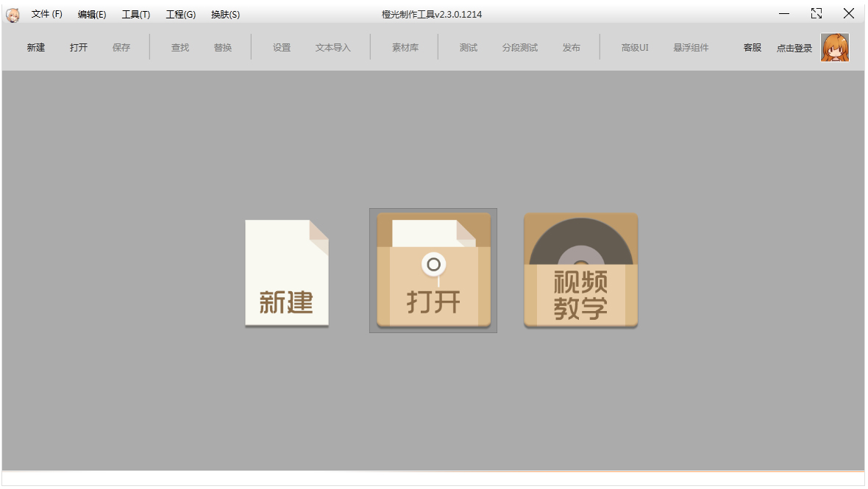Maximize the window using title bar button
Viewport: 868px width, 489px height.
tap(817, 14)
